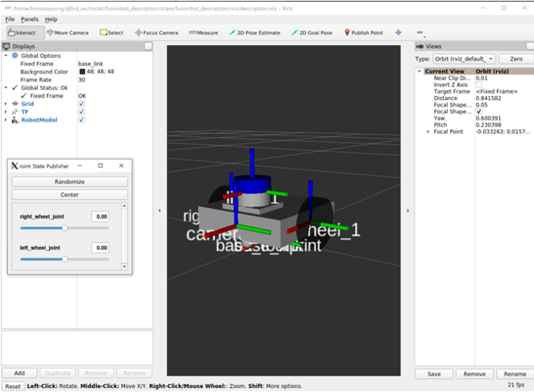Click the Save view button
The height and width of the screenshot is (392, 534).
[x=434, y=374]
